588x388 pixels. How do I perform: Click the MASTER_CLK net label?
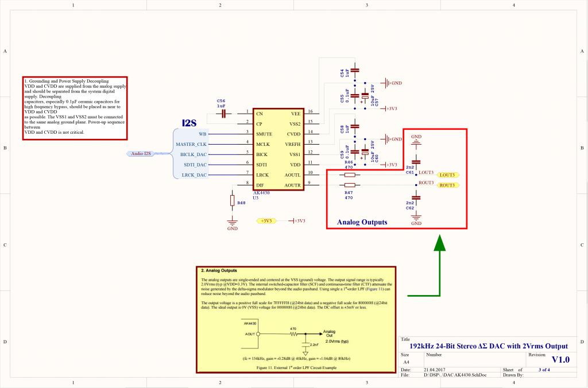coord(191,143)
